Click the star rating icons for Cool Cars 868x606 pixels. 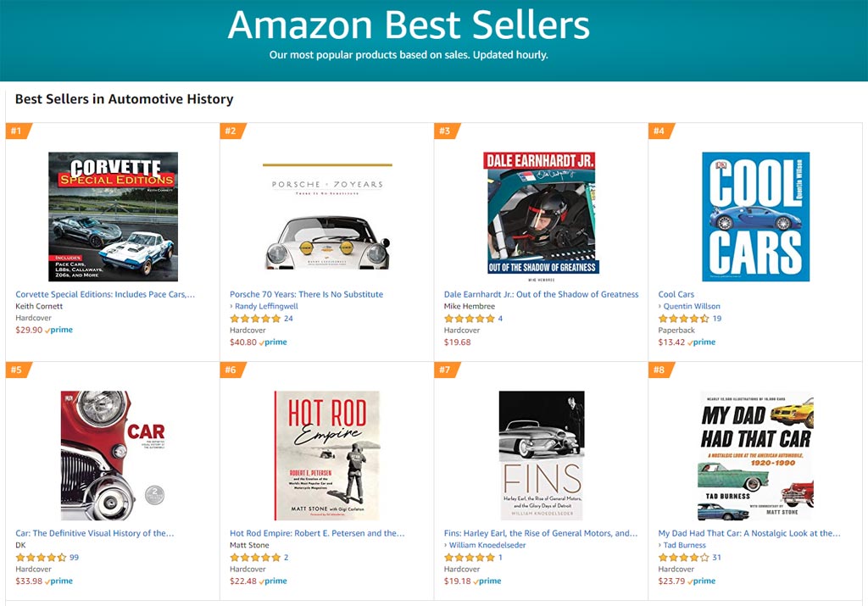683,319
